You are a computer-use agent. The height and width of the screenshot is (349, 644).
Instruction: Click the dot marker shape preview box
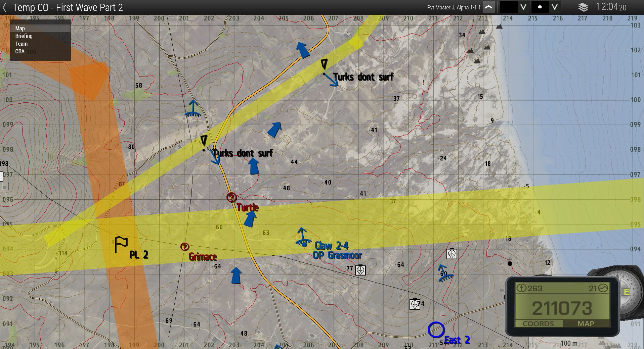point(540,7)
